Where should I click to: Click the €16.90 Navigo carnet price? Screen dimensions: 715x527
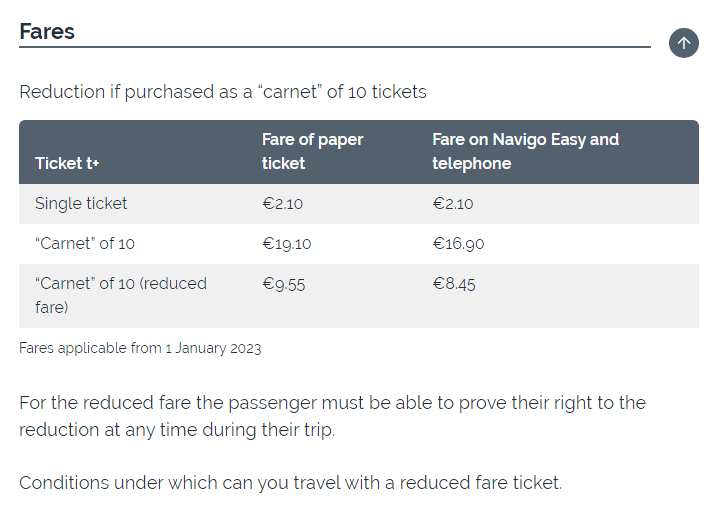(458, 243)
